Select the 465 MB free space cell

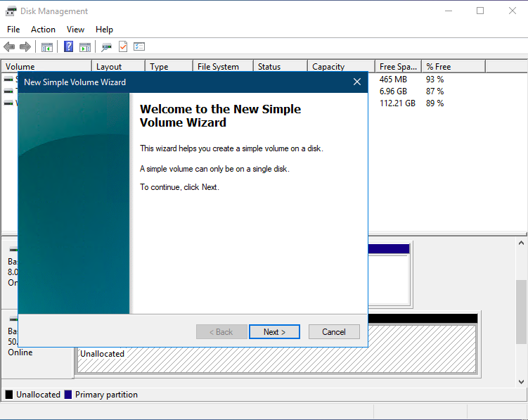click(x=393, y=79)
